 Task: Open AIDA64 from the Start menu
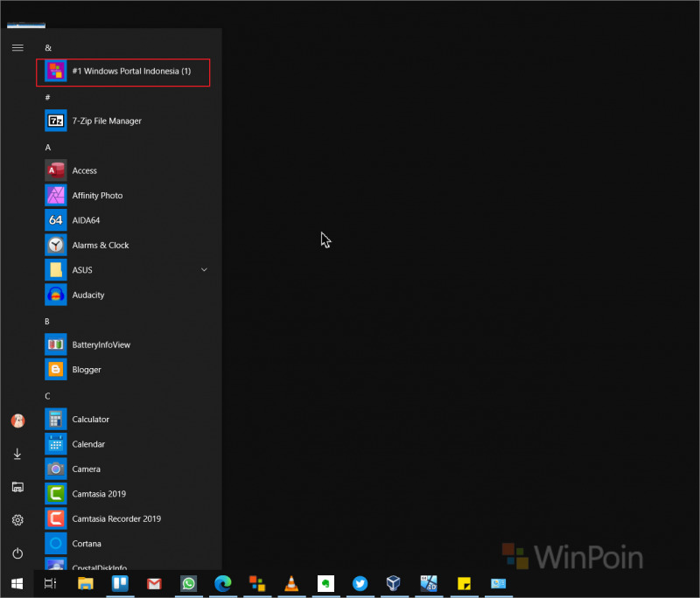[x=126, y=220]
